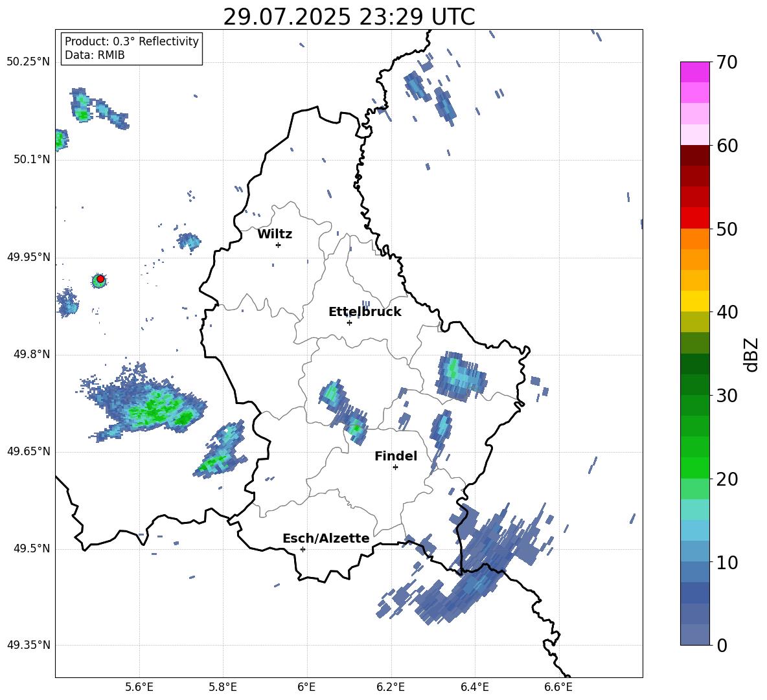Viewport: 767px width, 700px height.
Task: Click the echo cell near 5.8°E 49.65°N
Action: (x=221, y=449)
